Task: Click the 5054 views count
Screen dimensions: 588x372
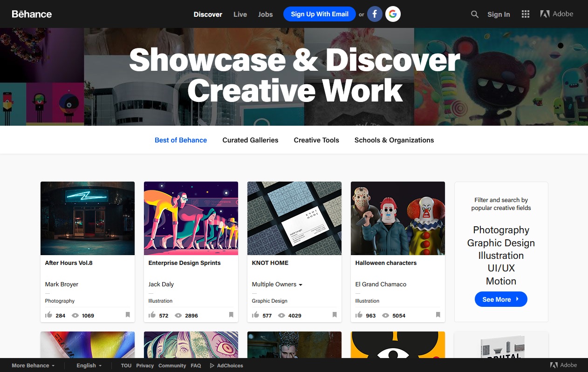Action: 399,316
